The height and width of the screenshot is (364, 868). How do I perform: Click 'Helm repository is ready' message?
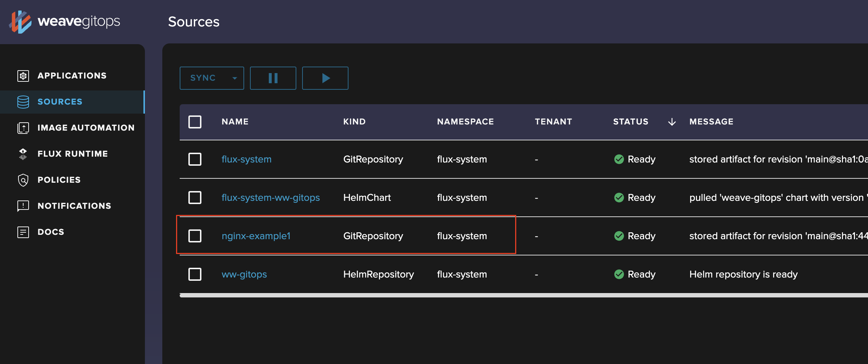(x=743, y=274)
